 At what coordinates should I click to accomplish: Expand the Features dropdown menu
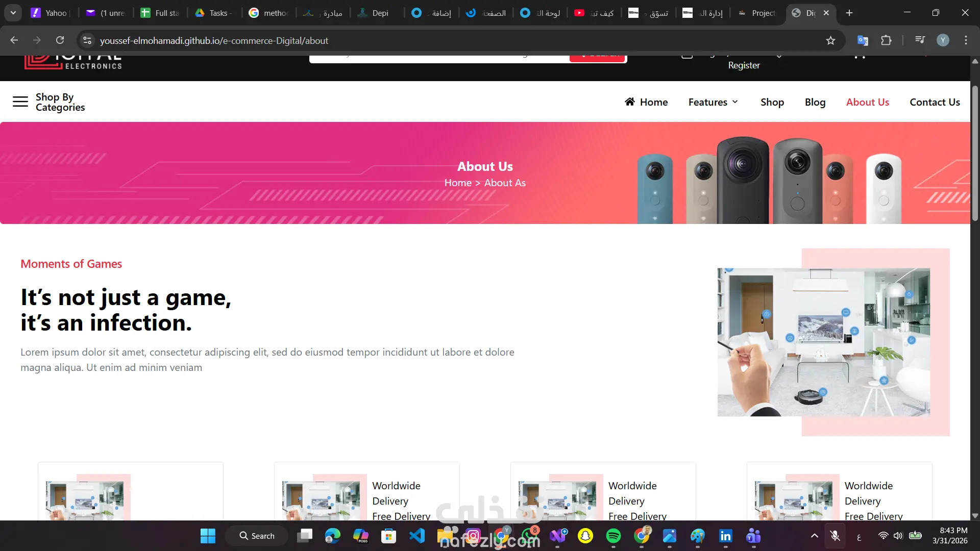[713, 102]
